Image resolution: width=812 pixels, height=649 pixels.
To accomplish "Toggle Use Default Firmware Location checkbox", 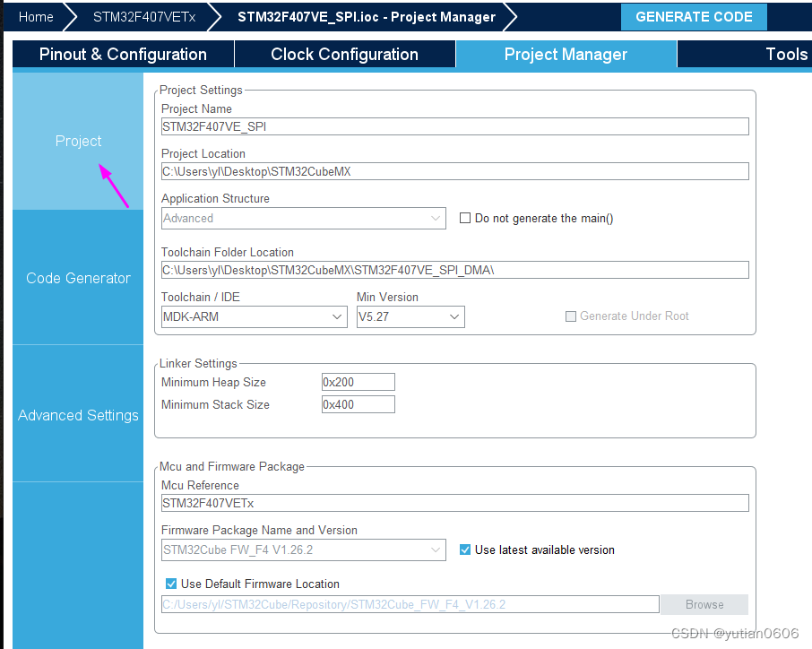I will point(171,584).
